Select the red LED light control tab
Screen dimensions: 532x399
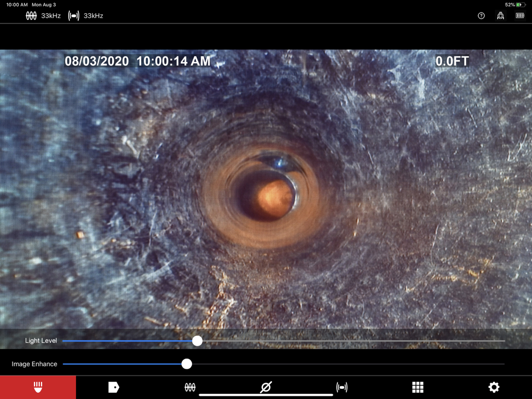point(38,387)
